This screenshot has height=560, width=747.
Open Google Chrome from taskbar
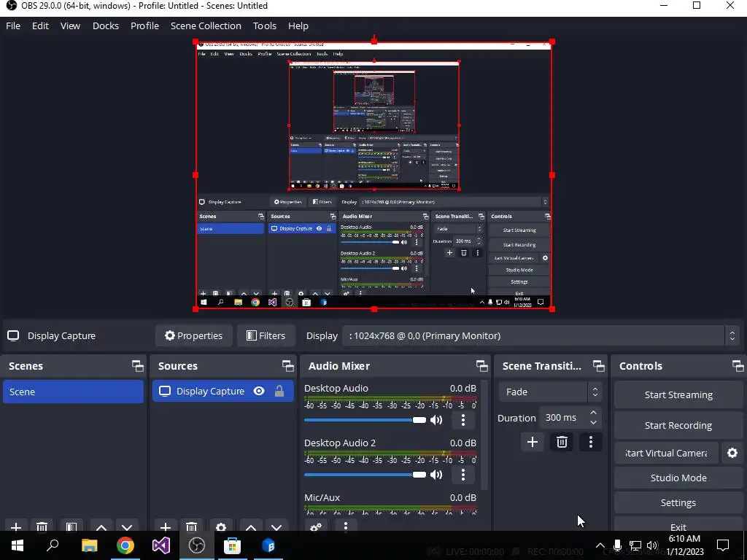tap(125, 545)
